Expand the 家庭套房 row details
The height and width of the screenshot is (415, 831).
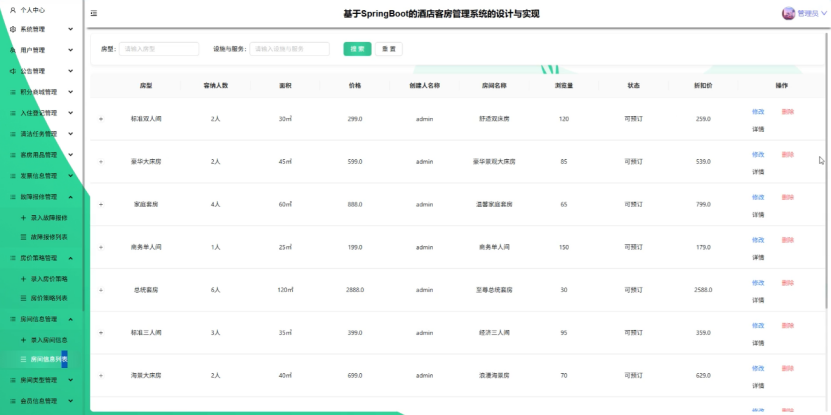[101, 205]
